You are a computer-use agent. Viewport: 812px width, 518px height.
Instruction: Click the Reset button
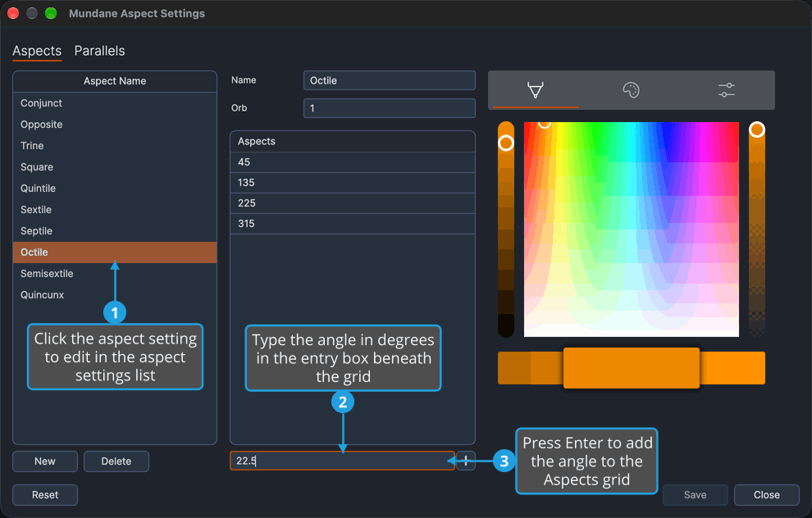point(45,495)
